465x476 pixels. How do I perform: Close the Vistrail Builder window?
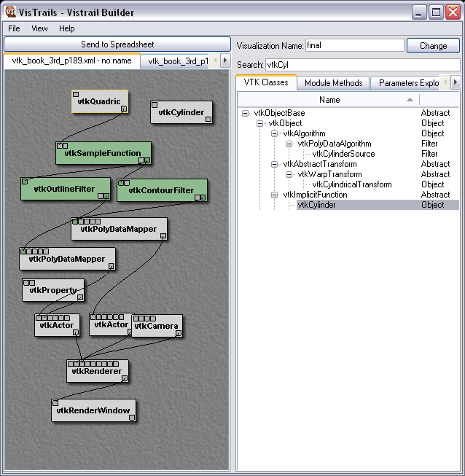pyautogui.click(x=453, y=12)
